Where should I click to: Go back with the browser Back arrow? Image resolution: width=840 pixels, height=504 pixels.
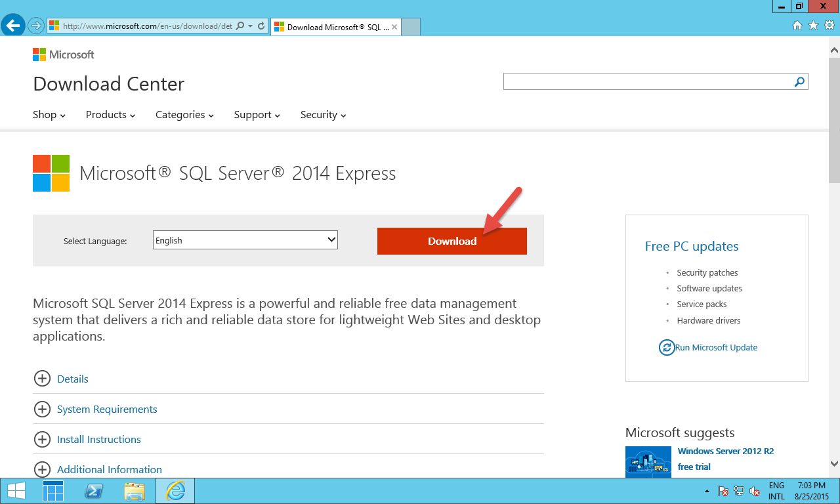(x=13, y=26)
